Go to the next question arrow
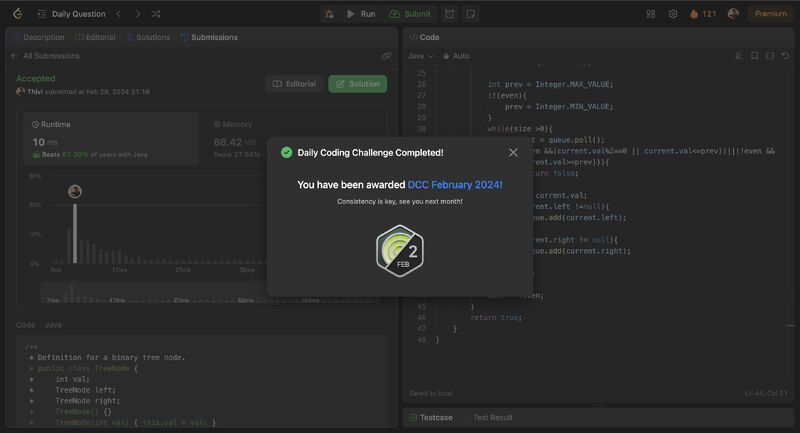800x433 pixels. (x=137, y=14)
